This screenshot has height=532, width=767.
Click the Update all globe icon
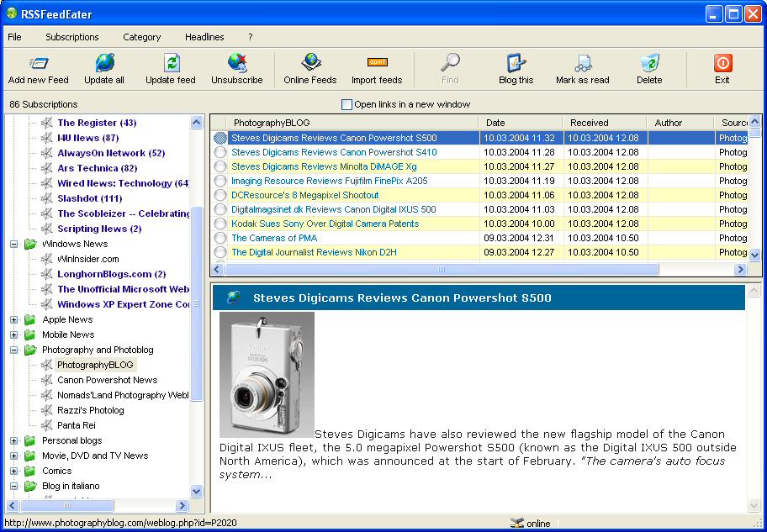(x=104, y=63)
